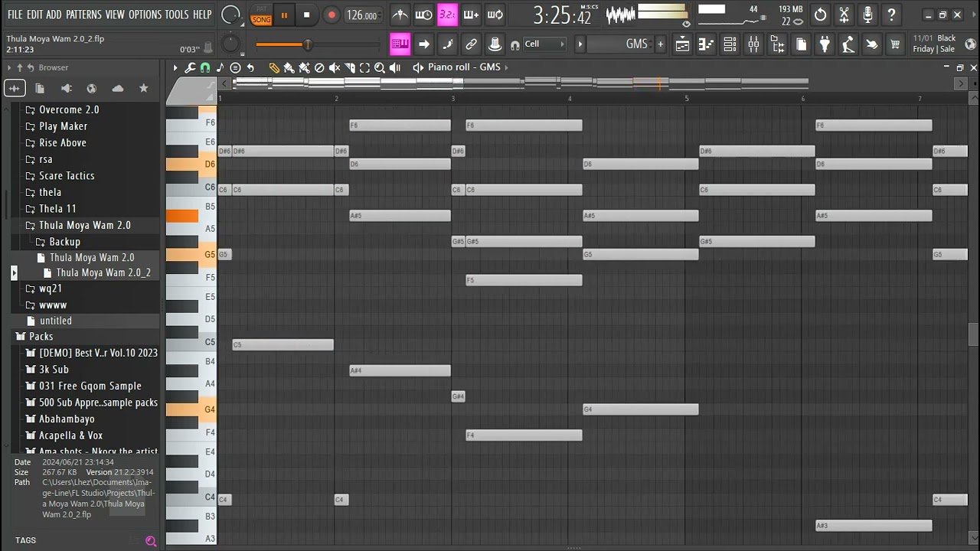Open the FILE menu
Viewport: 980px width, 551px height.
tap(15, 15)
